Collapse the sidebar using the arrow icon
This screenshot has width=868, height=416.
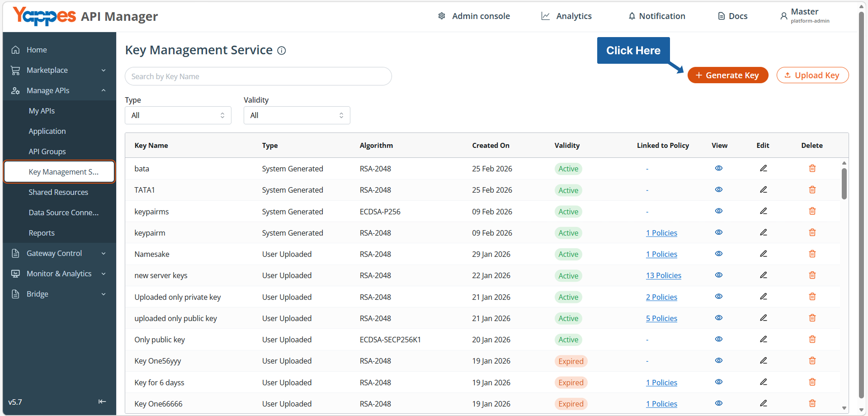tap(102, 402)
